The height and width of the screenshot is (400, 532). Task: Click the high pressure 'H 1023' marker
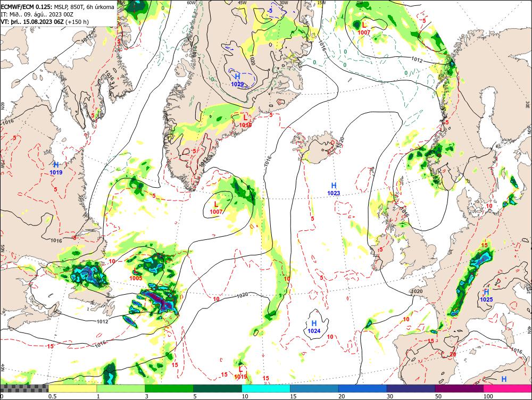334,189
